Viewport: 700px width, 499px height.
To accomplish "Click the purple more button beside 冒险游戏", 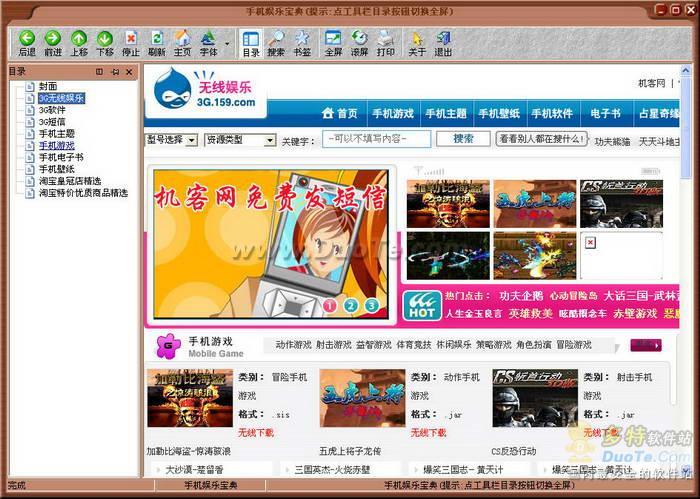I will [x=646, y=345].
